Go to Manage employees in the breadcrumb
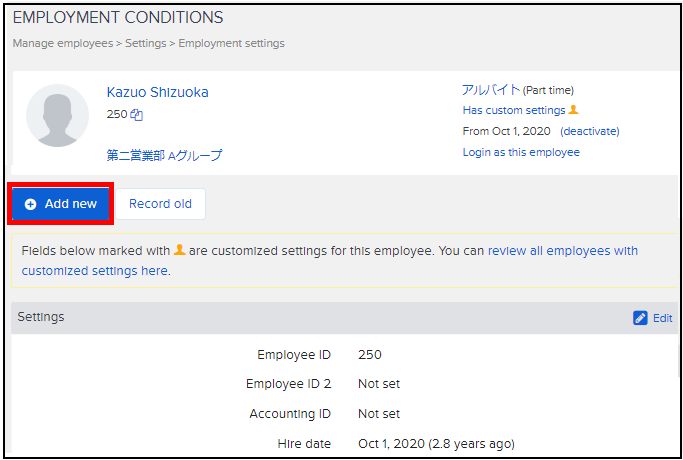The image size is (683, 460). click(x=60, y=43)
